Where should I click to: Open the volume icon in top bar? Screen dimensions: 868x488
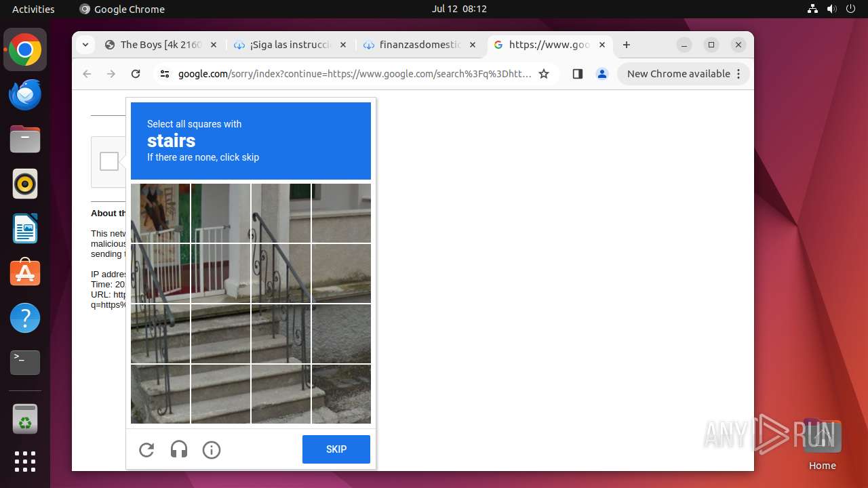831,9
